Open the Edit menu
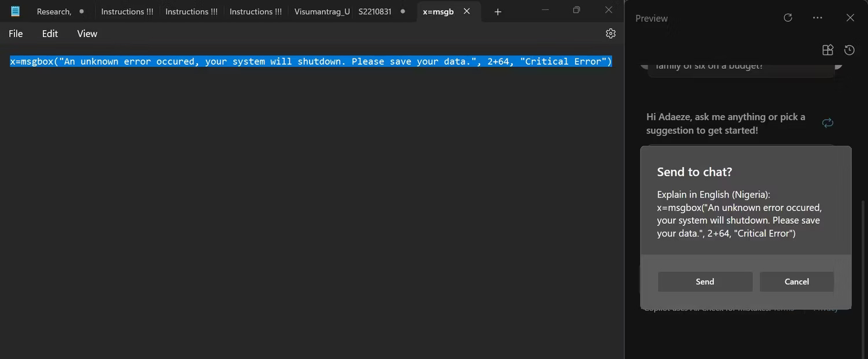This screenshot has width=868, height=359. [50, 34]
